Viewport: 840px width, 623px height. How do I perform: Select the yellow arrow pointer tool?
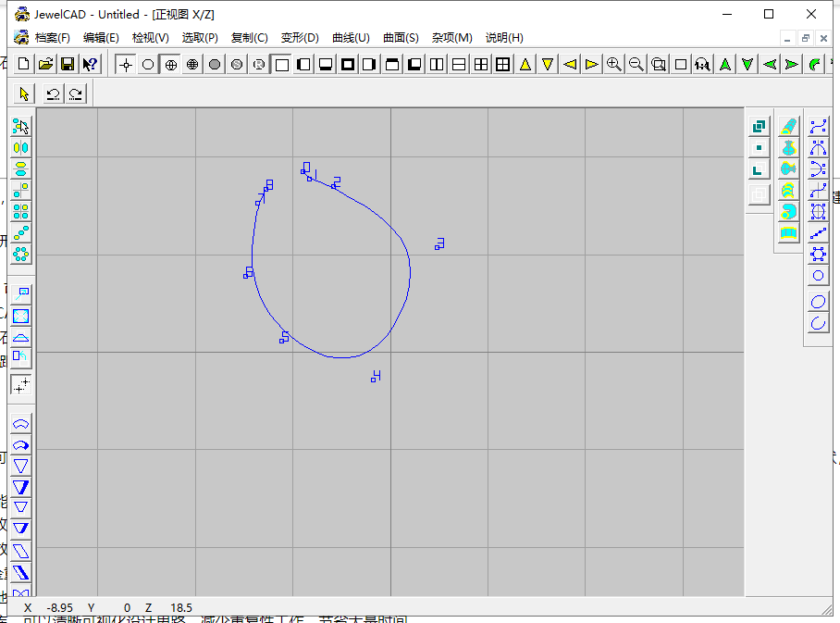23,93
